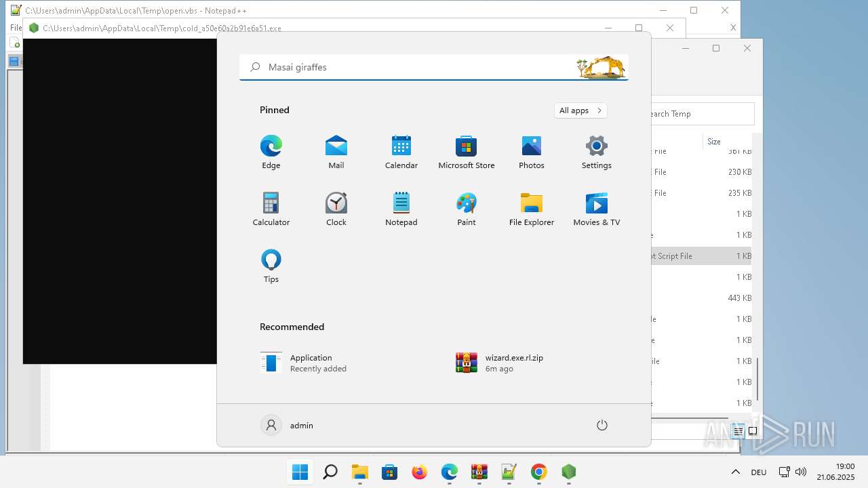
Task: Open Microsoft Store pinned tile
Action: pos(467,152)
